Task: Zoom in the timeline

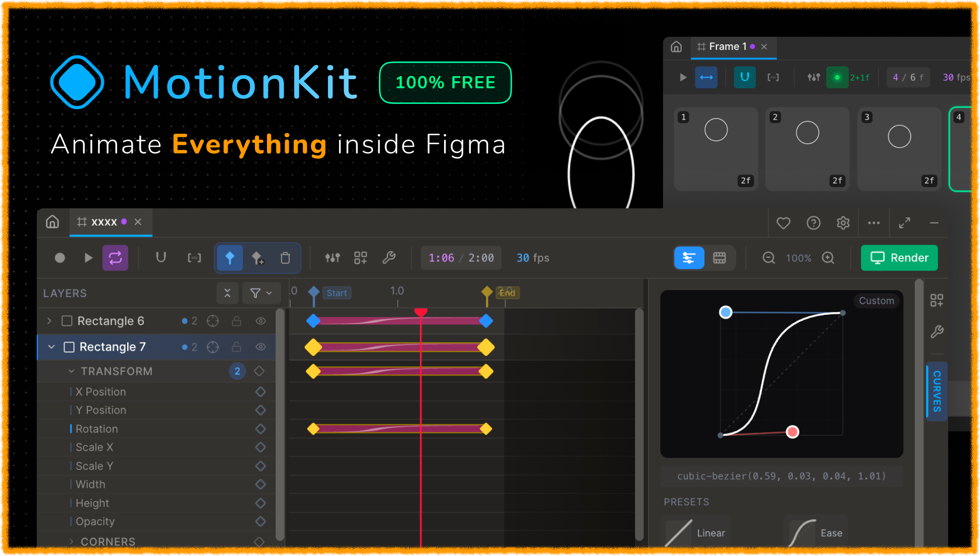Action: pos(828,258)
